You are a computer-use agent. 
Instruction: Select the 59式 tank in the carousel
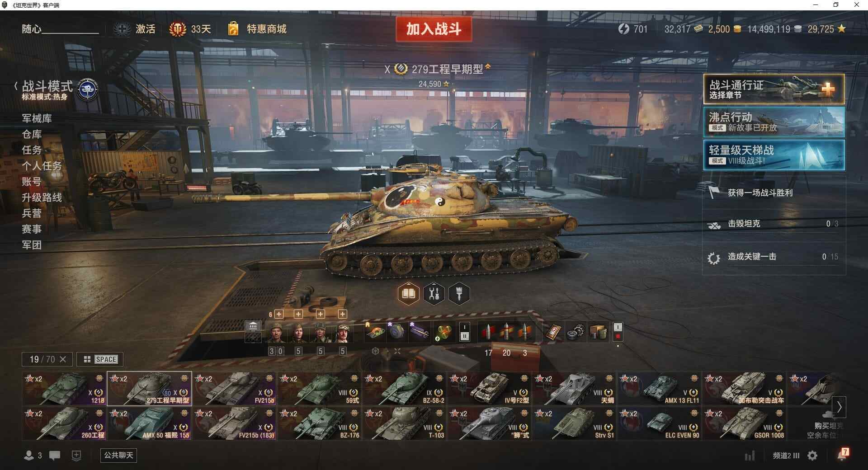coord(319,389)
